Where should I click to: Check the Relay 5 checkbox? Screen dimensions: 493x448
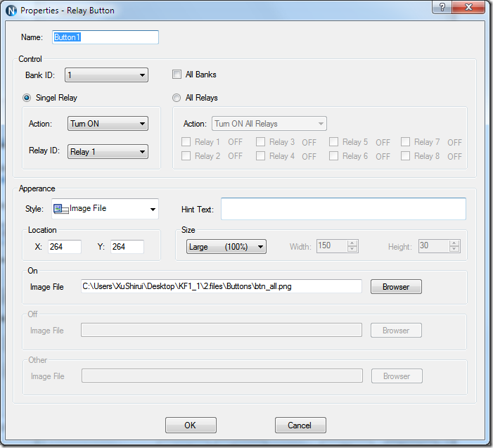[x=333, y=142]
